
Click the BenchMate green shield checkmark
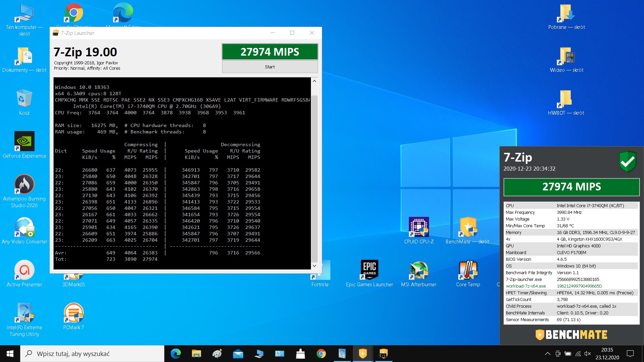pyautogui.click(x=628, y=162)
